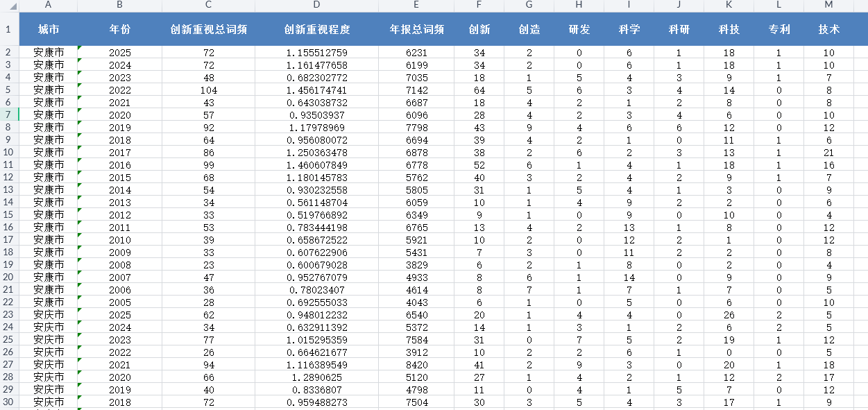The height and width of the screenshot is (410, 868).
Task: Select annual word count cell 7584
Action: (x=416, y=339)
